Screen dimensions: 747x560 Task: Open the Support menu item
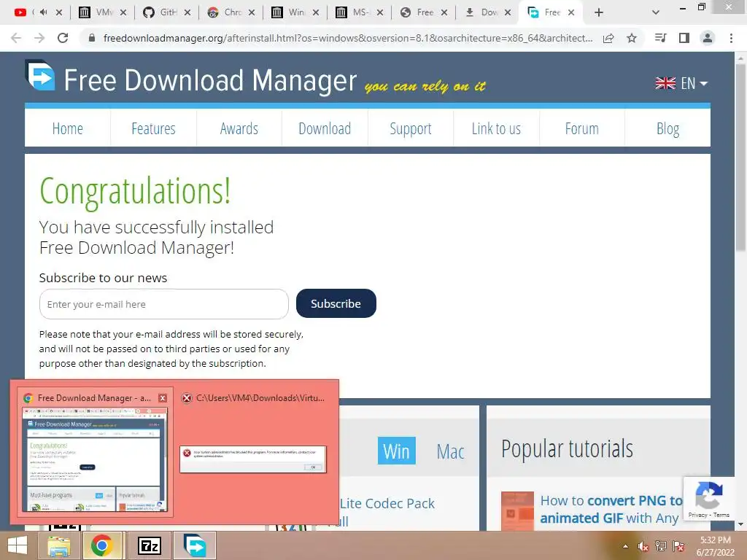pyautogui.click(x=411, y=128)
